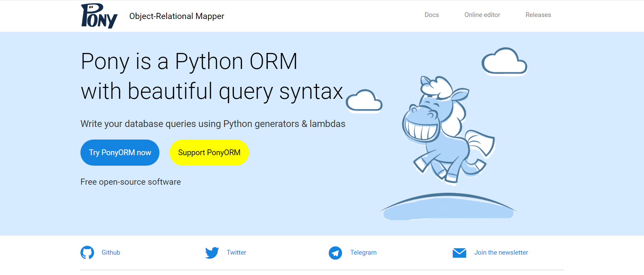Click the Object-Relational Mapper header text
Screen dimensions: 644x275
tap(177, 16)
